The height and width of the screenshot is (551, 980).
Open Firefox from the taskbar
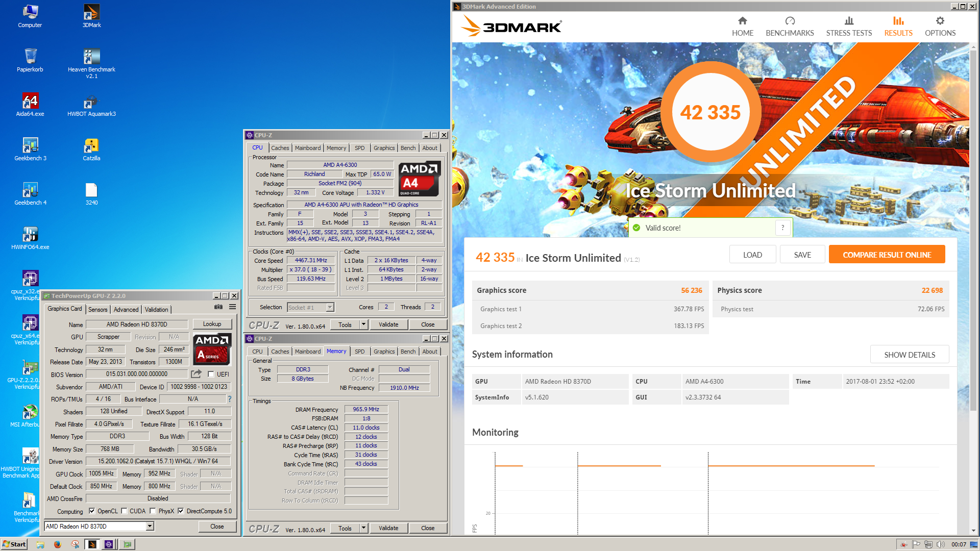[57, 544]
